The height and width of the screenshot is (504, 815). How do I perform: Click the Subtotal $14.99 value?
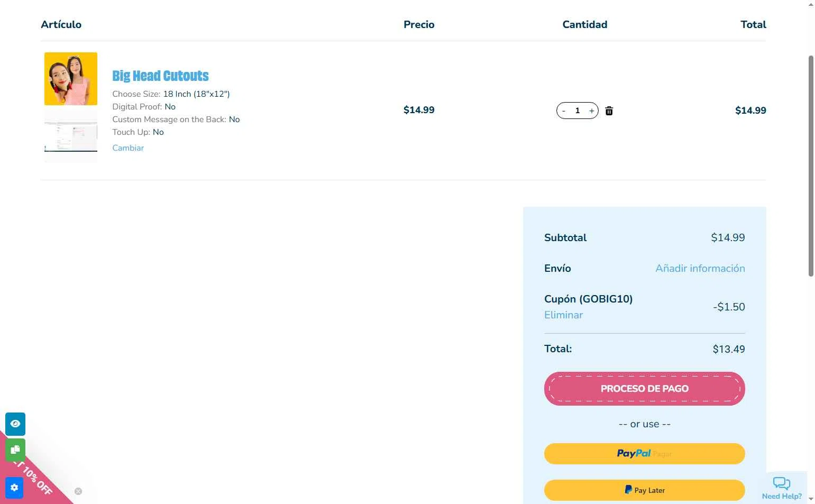point(728,237)
